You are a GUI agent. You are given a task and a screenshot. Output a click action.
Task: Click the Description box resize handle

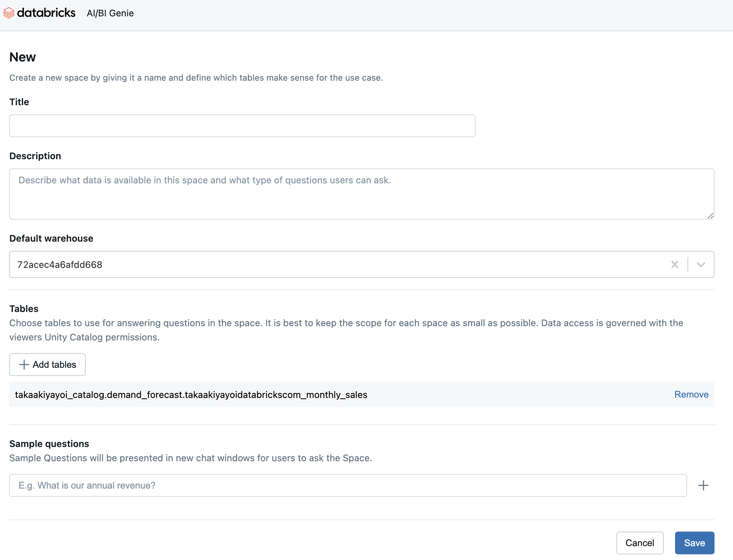[710, 216]
